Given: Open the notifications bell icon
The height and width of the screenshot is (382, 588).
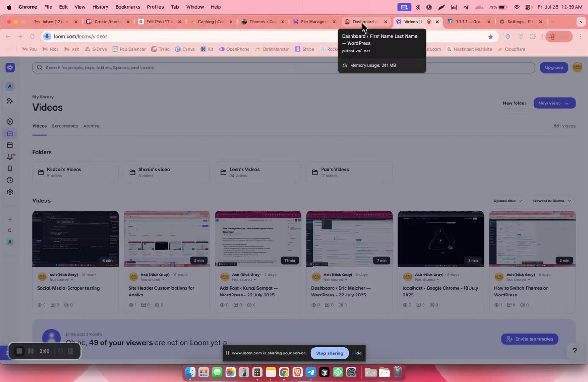Looking at the screenshot, I should [x=10, y=157].
